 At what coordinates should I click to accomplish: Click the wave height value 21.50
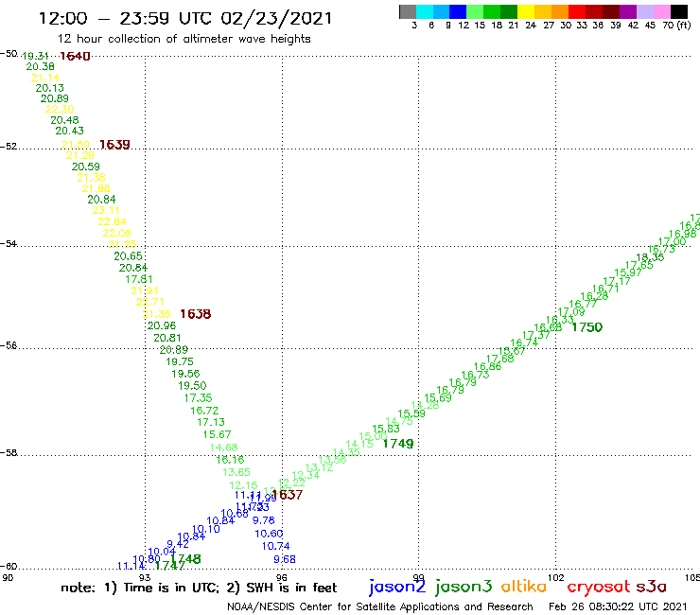click(75, 145)
